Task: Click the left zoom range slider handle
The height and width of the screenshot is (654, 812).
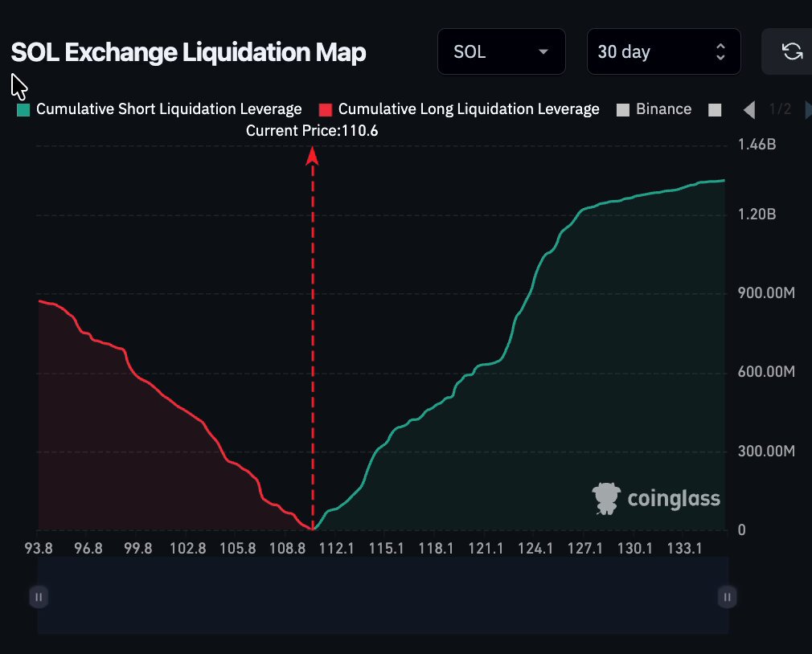Action: point(39,597)
